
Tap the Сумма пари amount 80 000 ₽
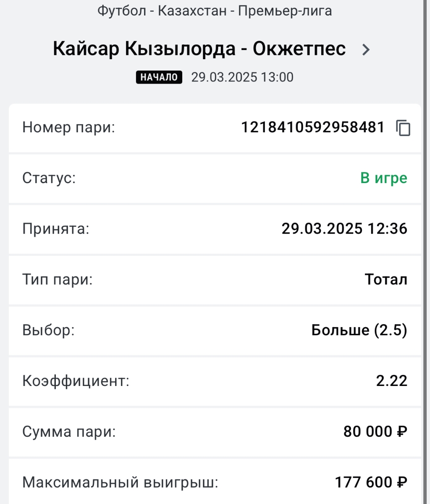(375, 432)
